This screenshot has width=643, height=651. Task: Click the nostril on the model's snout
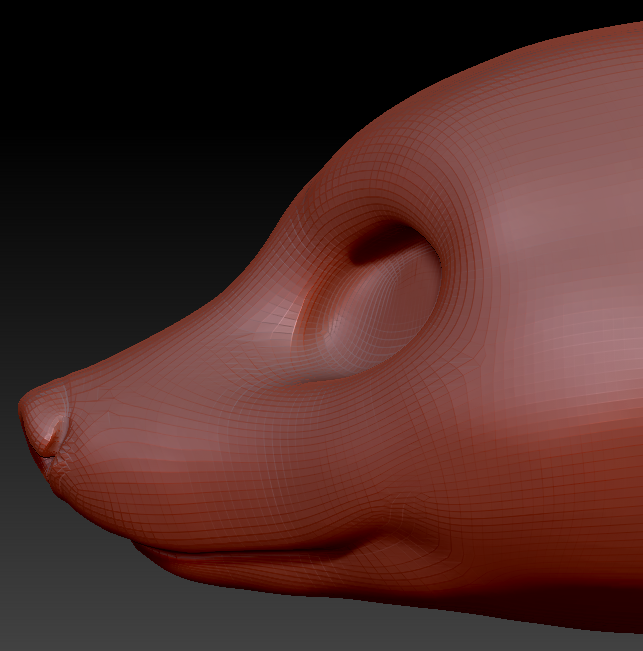[54, 437]
